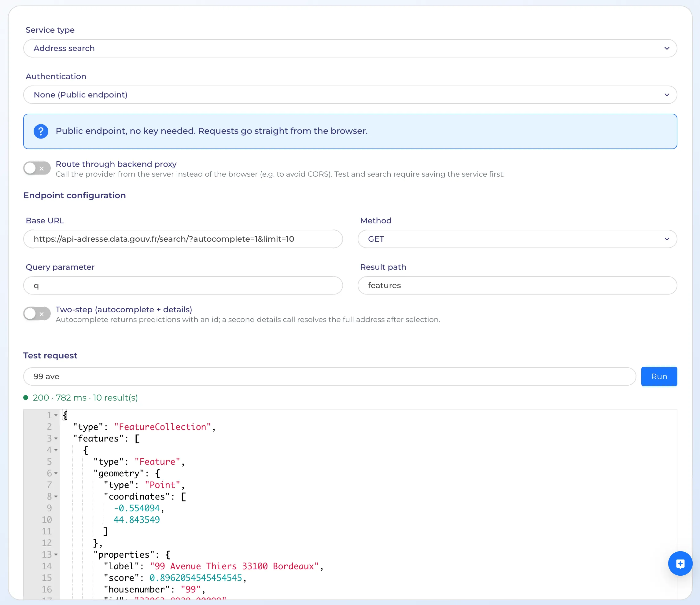Image resolution: width=700 pixels, height=605 pixels.
Task: Click the Endpoint configuration heading
Action: [x=74, y=196]
